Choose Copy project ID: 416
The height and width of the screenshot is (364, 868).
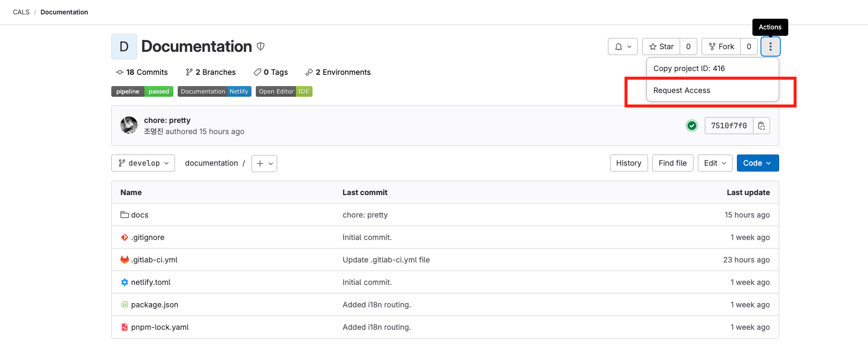pyautogui.click(x=689, y=68)
